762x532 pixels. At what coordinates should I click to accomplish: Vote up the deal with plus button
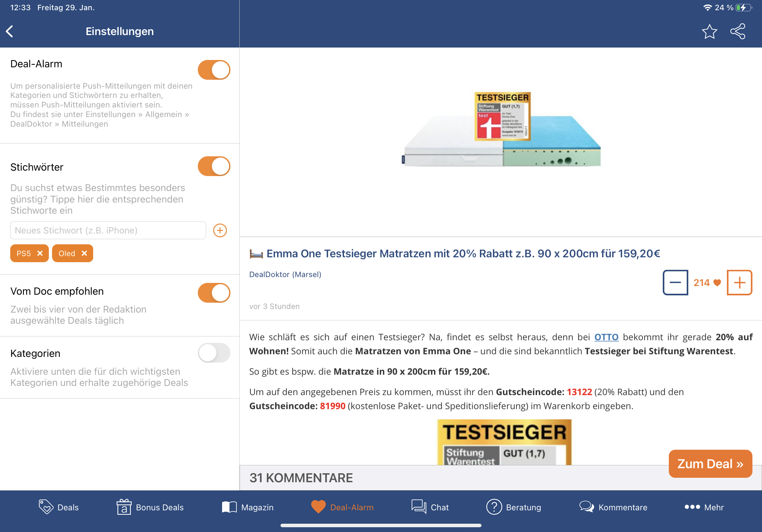pos(739,283)
